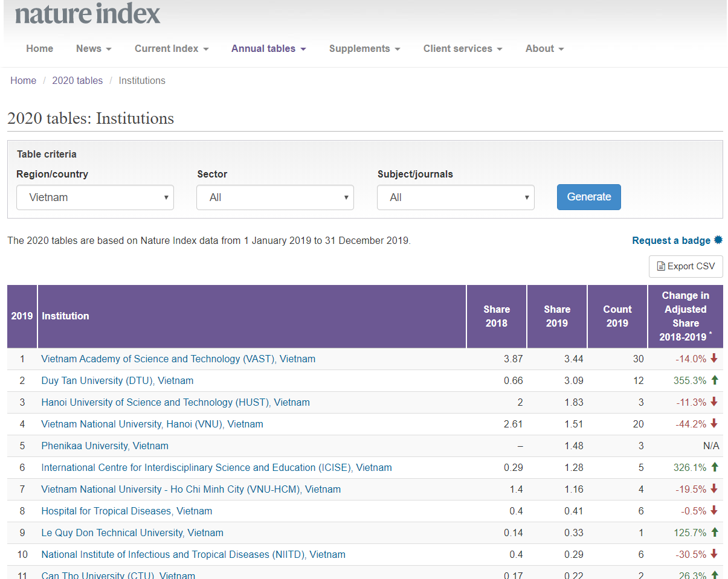Click the green arrow beside 326.1%
The height and width of the screenshot is (579, 728).
[x=714, y=467]
